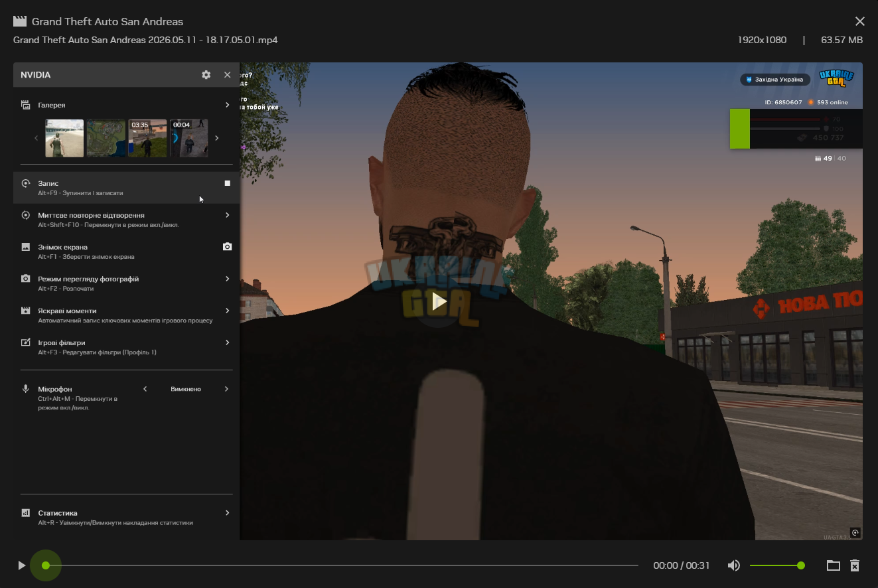Click the ID: 6850607 text
Screen dimensions: 878x588
click(x=783, y=102)
